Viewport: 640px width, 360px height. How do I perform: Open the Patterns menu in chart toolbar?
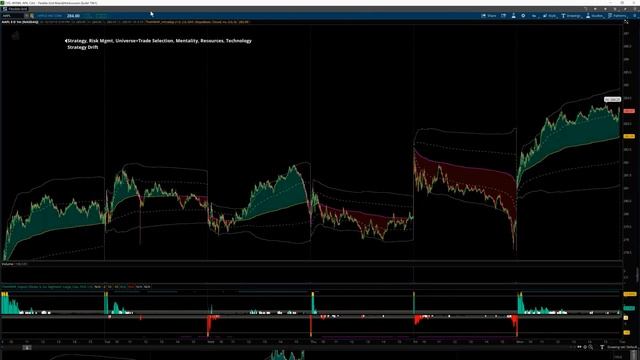tap(617, 16)
